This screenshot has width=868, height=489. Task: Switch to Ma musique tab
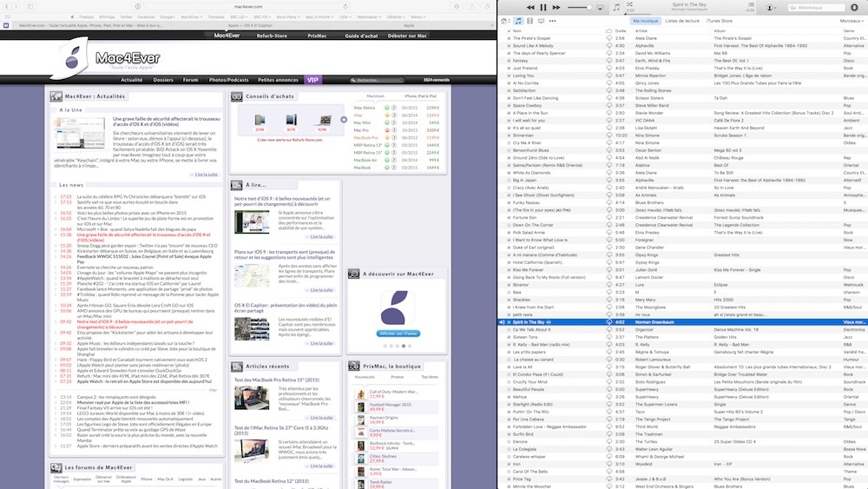coord(646,21)
